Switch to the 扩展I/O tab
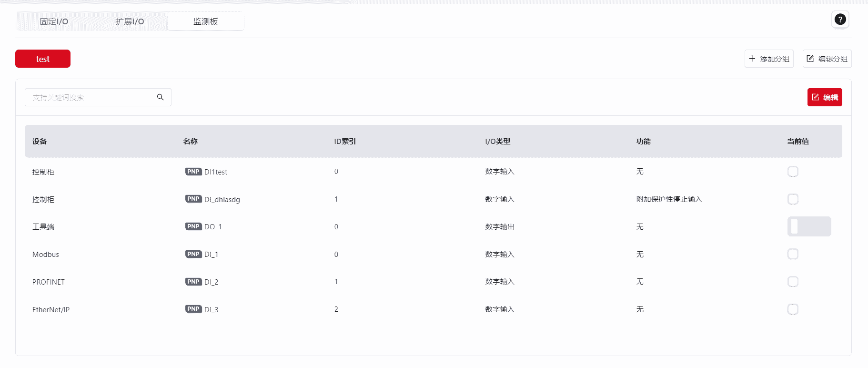 tap(130, 21)
